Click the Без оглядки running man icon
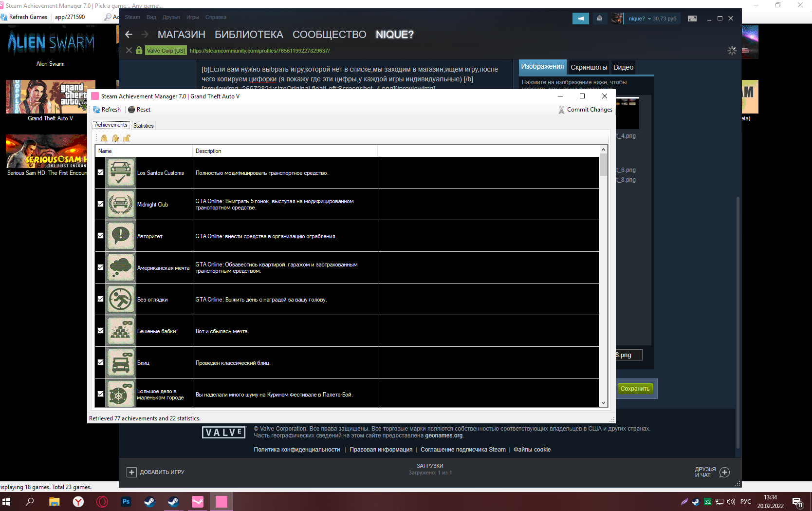 click(x=121, y=299)
